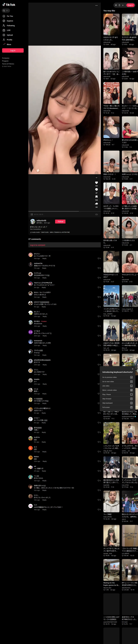Click the sidebar Log in button
The image size is (138, 644).
[x=13, y=50]
